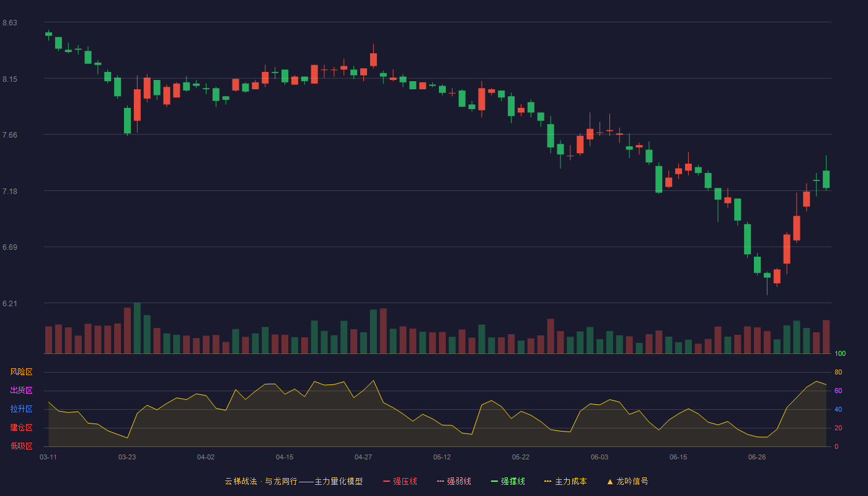Toggle the 强压线 legend item
This screenshot has height=496, width=868.
[x=400, y=481]
